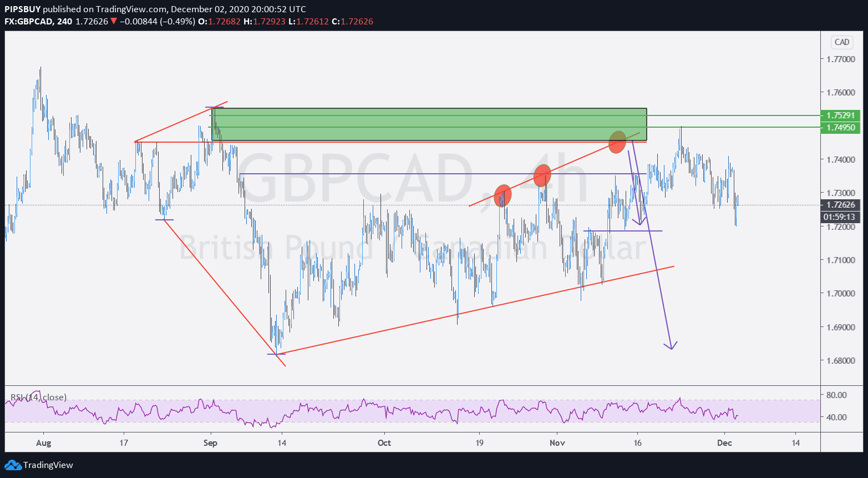868x478 pixels.
Task: Click the 1.71000 price axis label
Action: [x=841, y=260]
